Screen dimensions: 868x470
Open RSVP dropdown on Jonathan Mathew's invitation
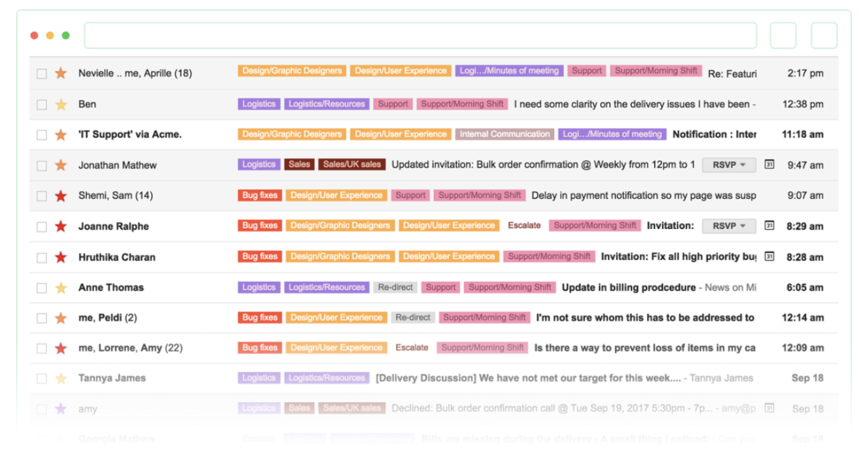(x=728, y=164)
